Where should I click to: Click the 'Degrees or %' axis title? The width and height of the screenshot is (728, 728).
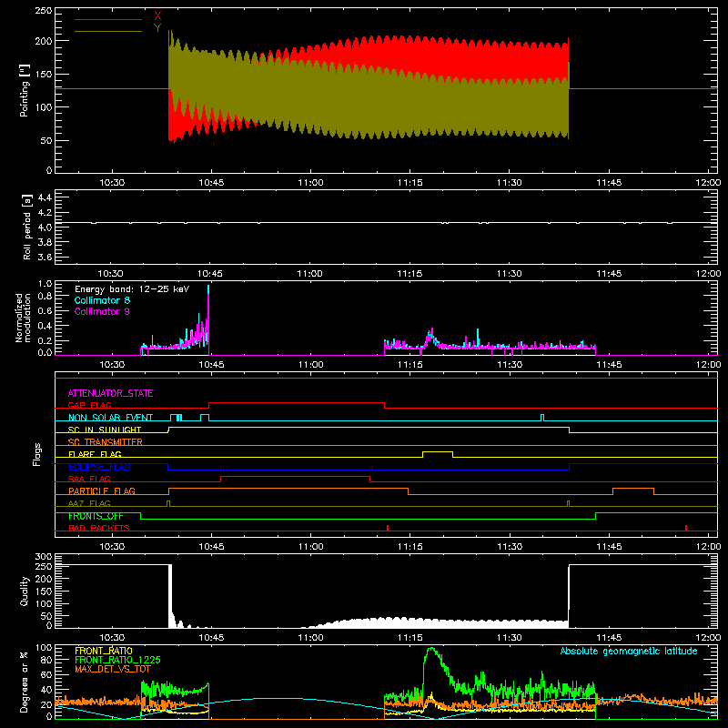[x=25, y=682]
